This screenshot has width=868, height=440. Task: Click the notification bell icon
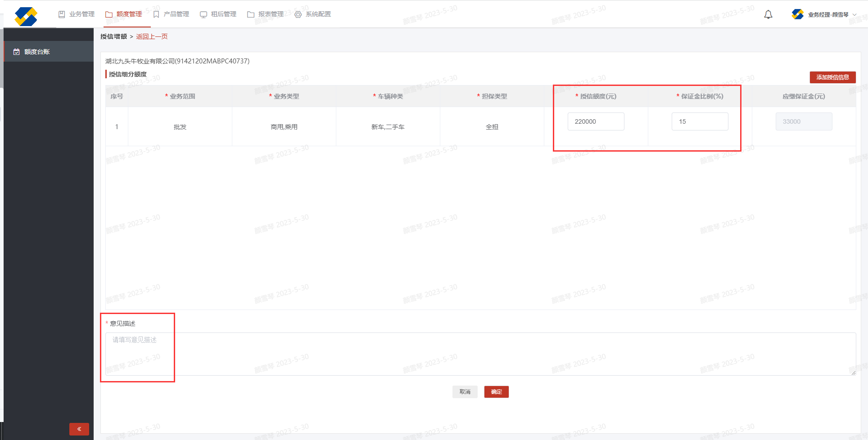coord(768,14)
